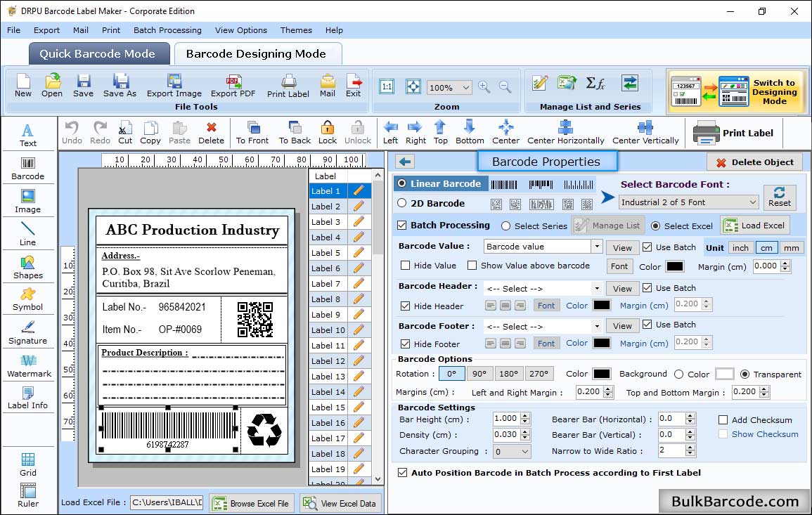This screenshot has height=515, width=812.
Task: Add a Watermark from sidebar
Action: pyautogui.click(x=29, y=366)
